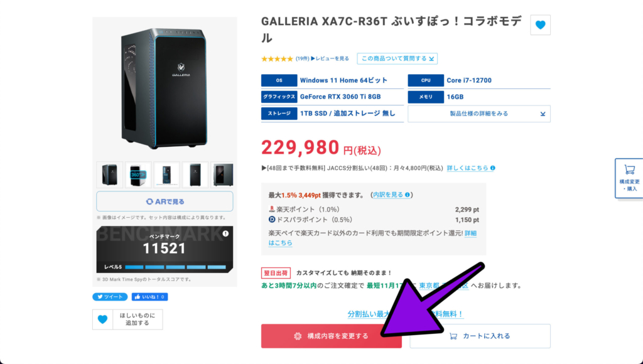
Task: Click the Facebook いいね! like button
Action: [x=149, y=297]
